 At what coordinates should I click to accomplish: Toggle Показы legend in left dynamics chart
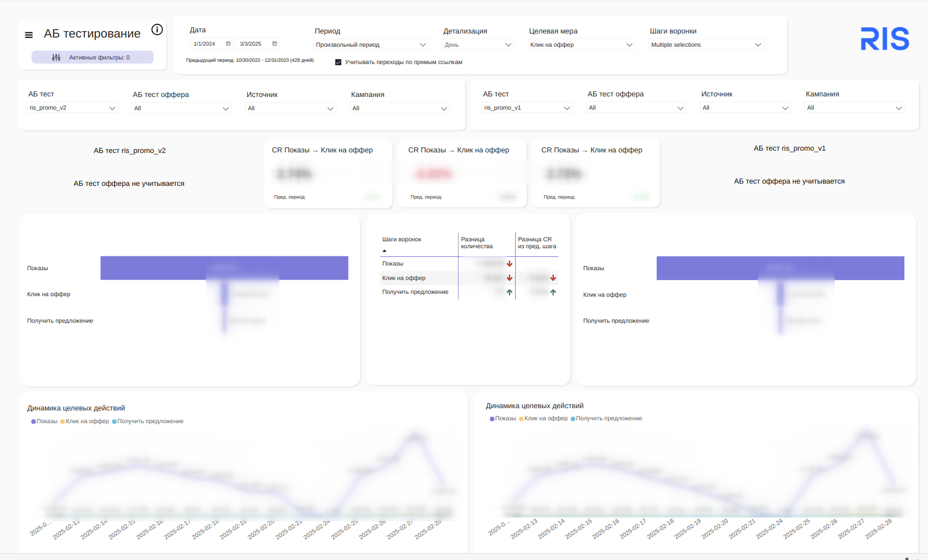click(44, 421)
